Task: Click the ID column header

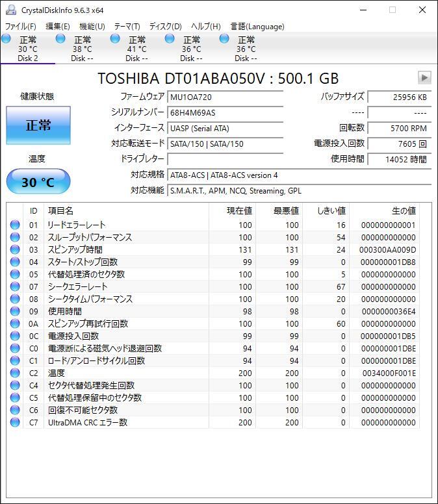Action: point(33,211)
